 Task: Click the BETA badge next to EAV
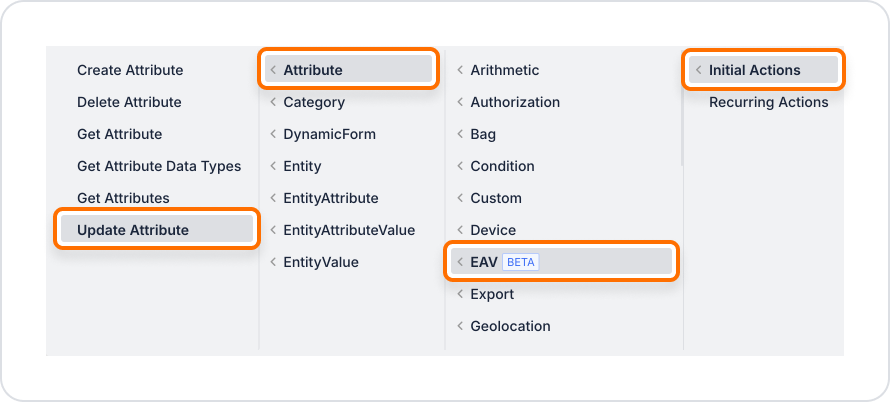tap(520, 262)
